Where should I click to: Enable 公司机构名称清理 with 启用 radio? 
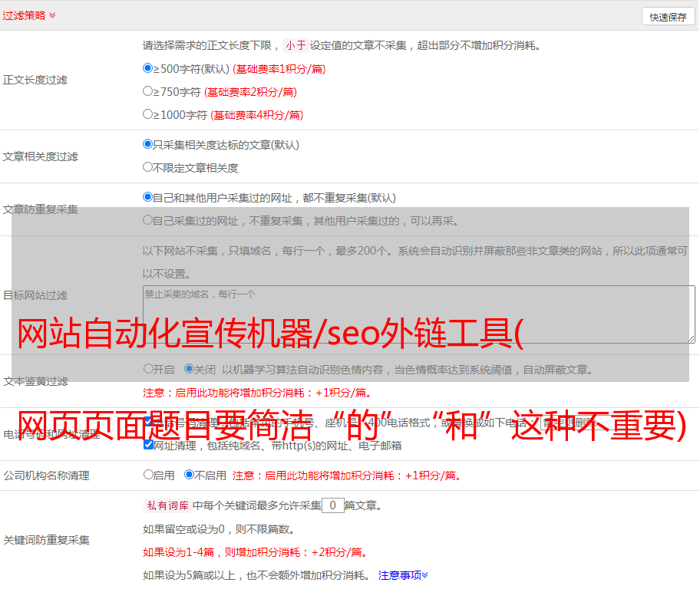[x=148, y=475]
